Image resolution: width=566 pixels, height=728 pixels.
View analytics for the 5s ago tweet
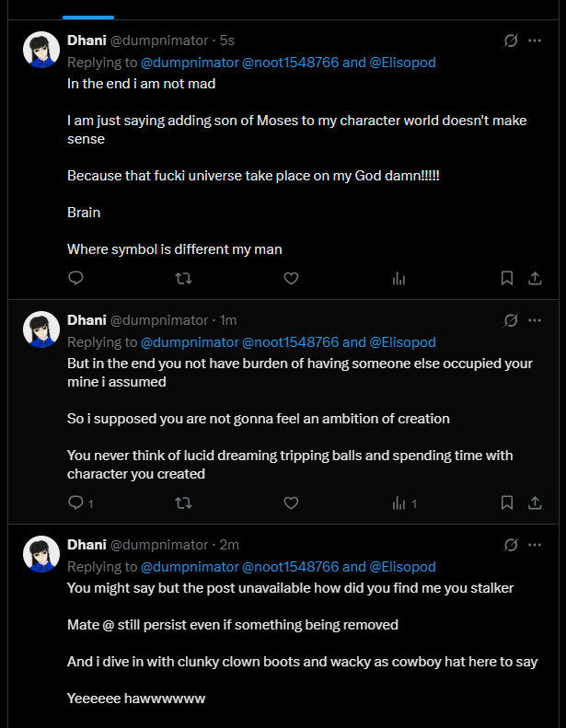pos(399,278)
